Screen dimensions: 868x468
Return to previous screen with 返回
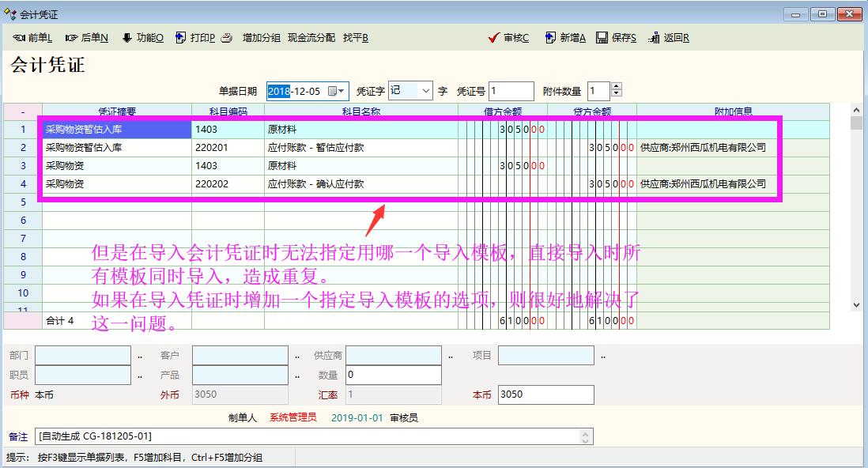669,38
